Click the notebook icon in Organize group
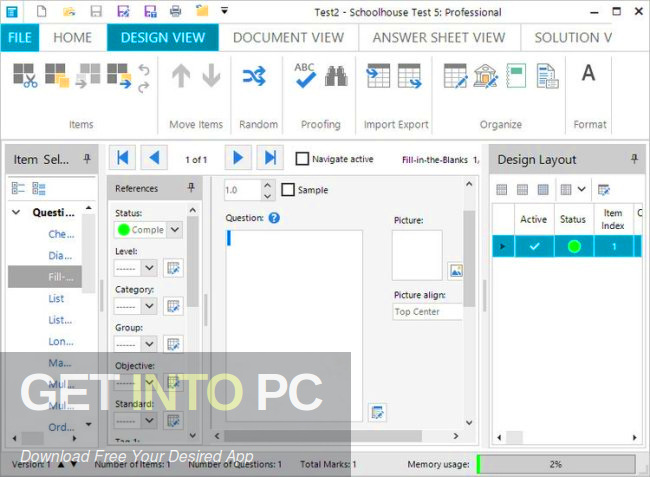 click(516, 75)
